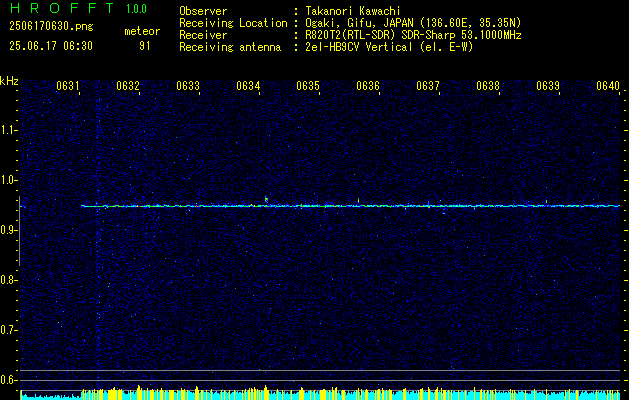
Task: Click location text Ogaki, Gifu, JAPAN
Action: (x=358, y=23)
